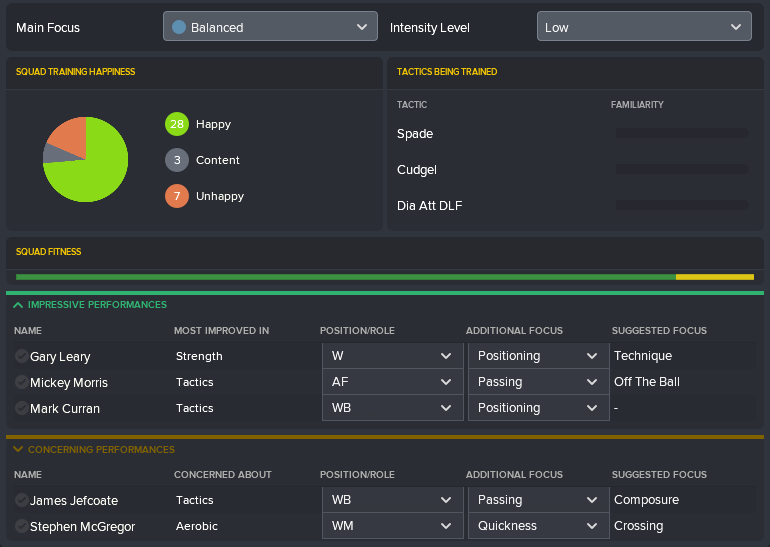Click the check icon beside Mark Curran
The height and width of the screenshot is (547, 770).
[22, 408]
